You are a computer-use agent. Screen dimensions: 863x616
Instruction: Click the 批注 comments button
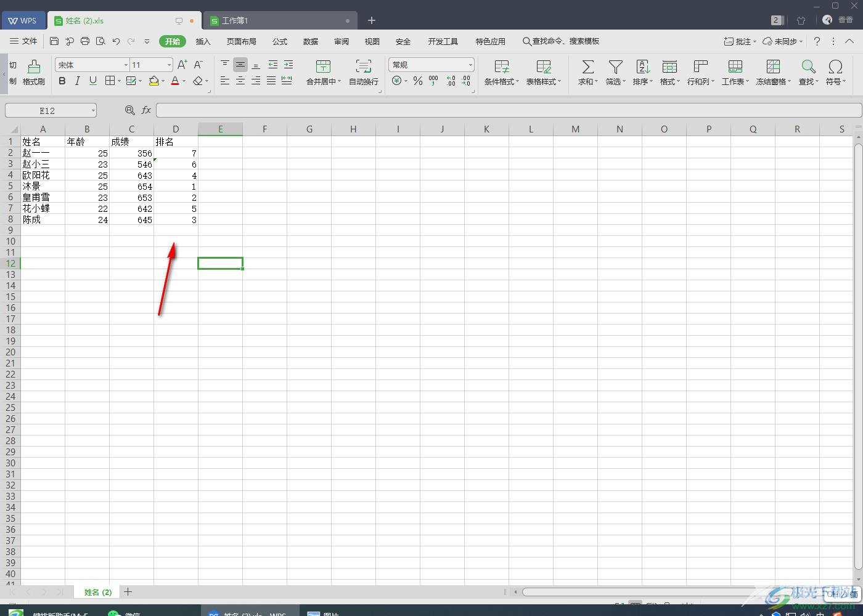click(x=740, y=41)
